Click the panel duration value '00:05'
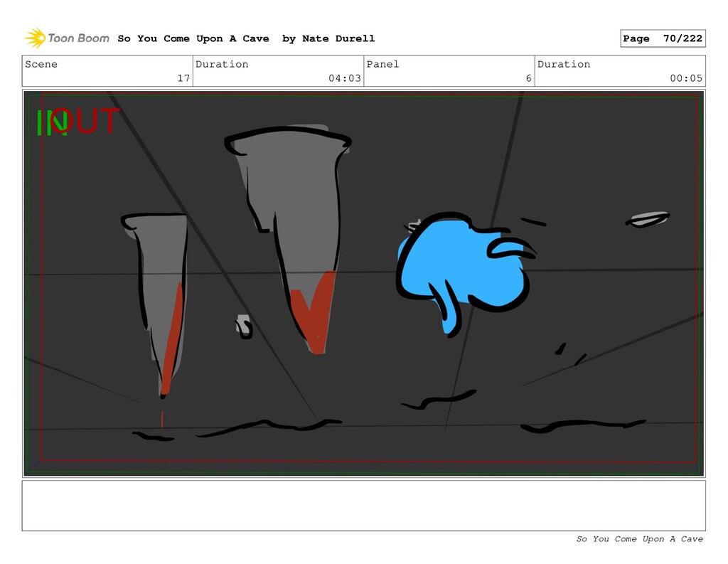The height and width of the screenshot is (564, 728). (x=686, y=78)
